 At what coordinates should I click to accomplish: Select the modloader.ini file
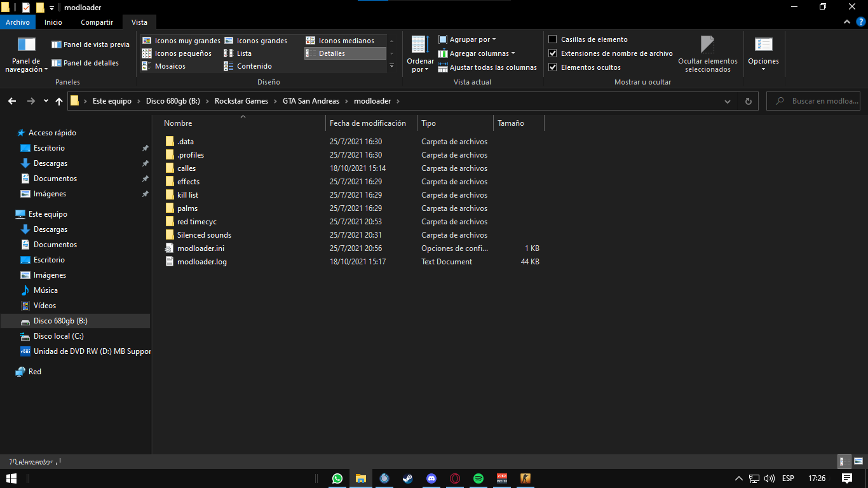(201, 248)
